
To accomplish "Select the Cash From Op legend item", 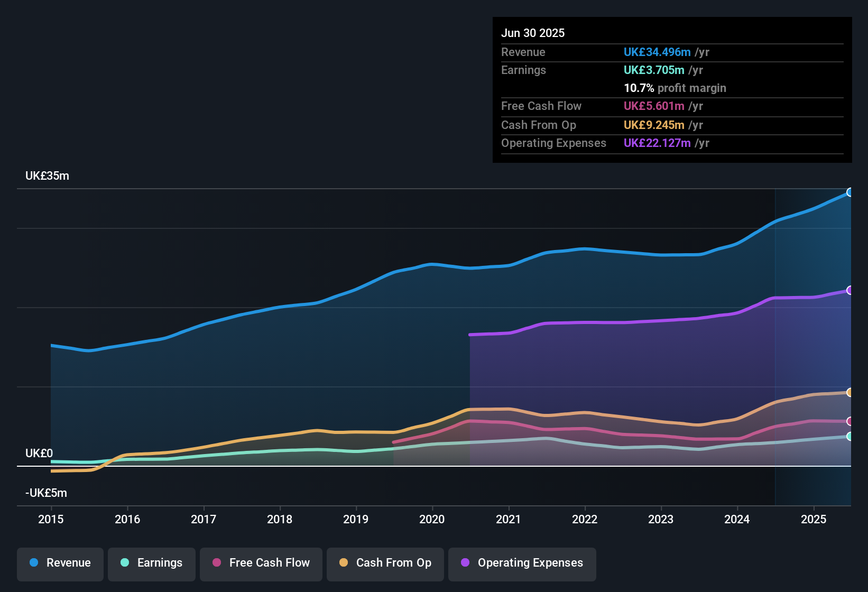I will coord(385,563).
